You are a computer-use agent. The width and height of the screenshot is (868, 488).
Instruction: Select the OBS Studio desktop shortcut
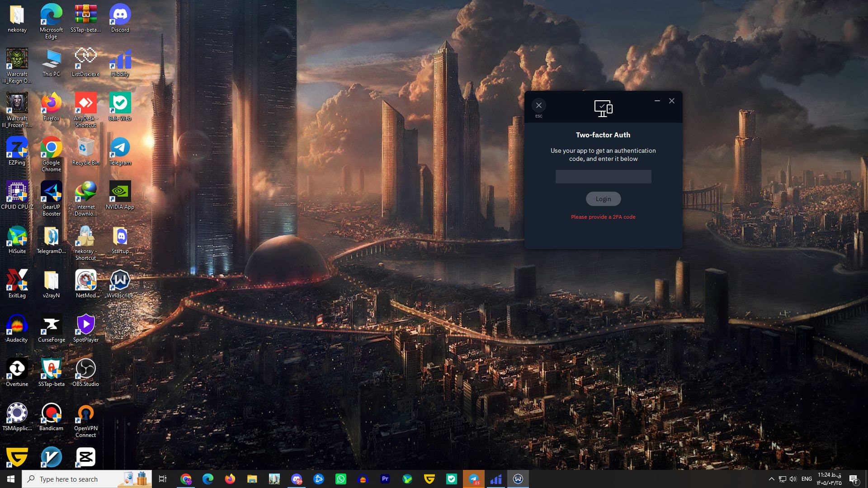(x=85, y=373)
